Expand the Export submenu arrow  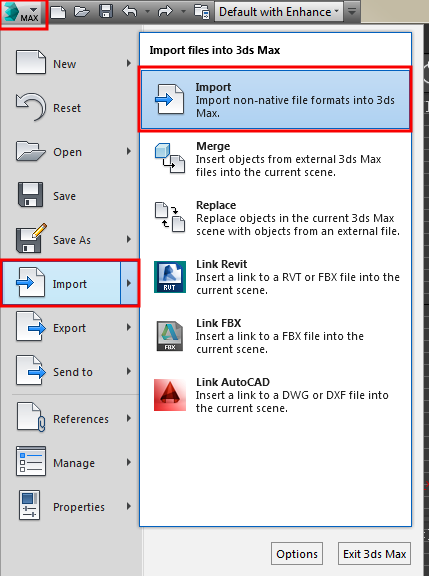point(129,327)
